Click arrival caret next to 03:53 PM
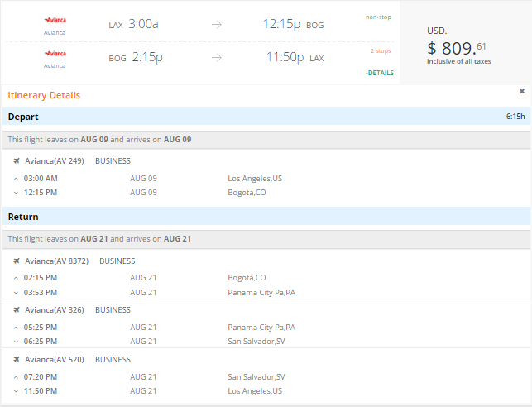 [16, 293]
